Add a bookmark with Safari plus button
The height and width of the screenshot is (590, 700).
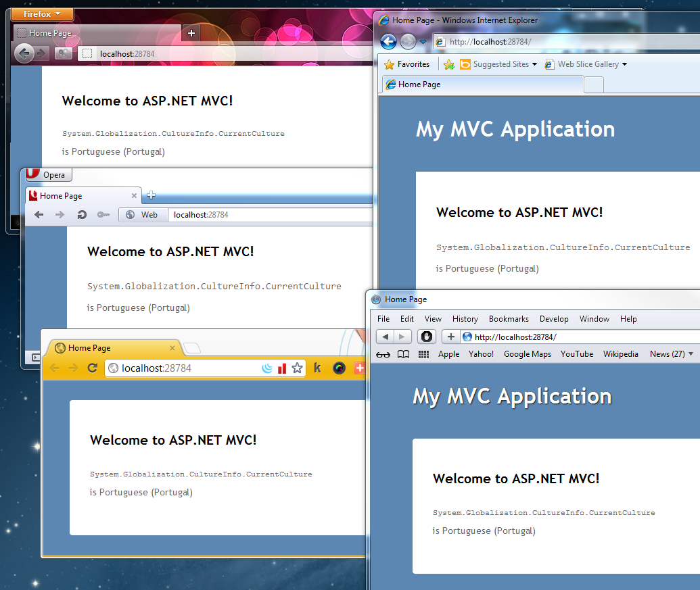point(451,337)
